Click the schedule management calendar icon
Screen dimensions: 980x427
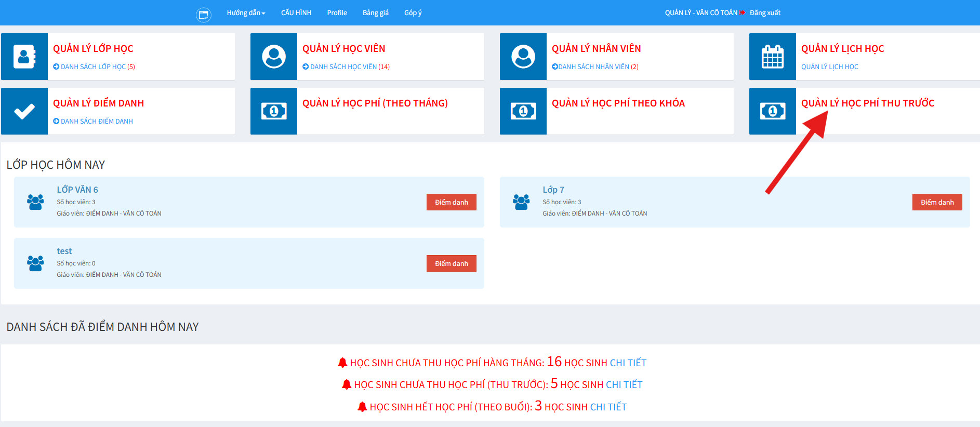point(773,57)
